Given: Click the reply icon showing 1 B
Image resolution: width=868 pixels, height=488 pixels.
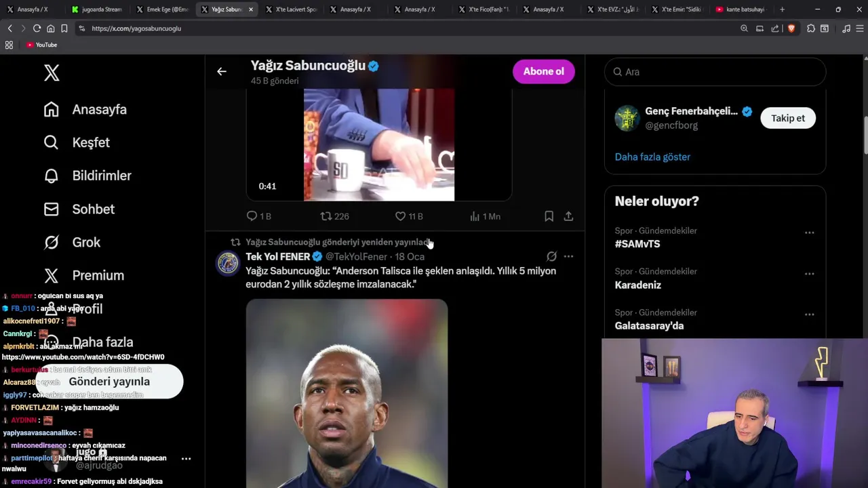Looking at the screenshot, I should point(258,216).
